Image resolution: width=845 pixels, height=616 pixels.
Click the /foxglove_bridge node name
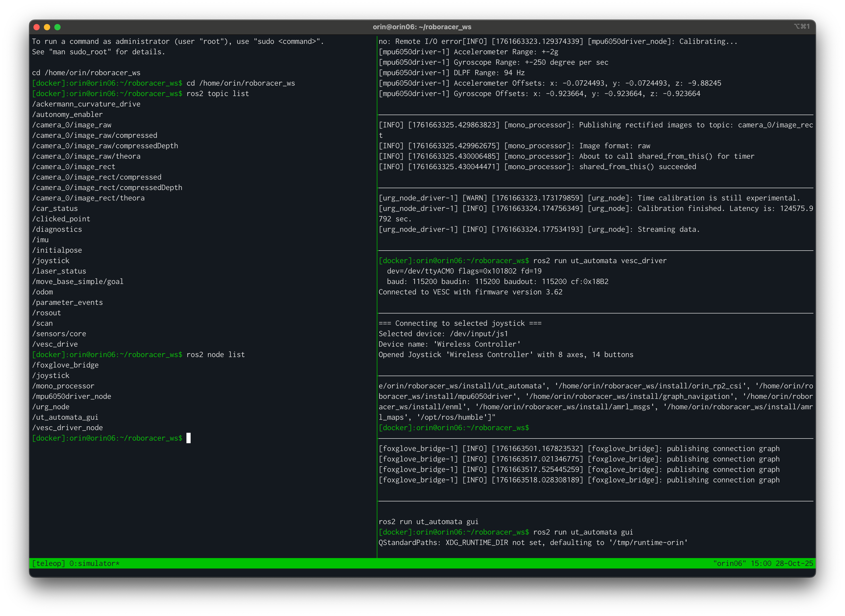[x=65, y=365]
